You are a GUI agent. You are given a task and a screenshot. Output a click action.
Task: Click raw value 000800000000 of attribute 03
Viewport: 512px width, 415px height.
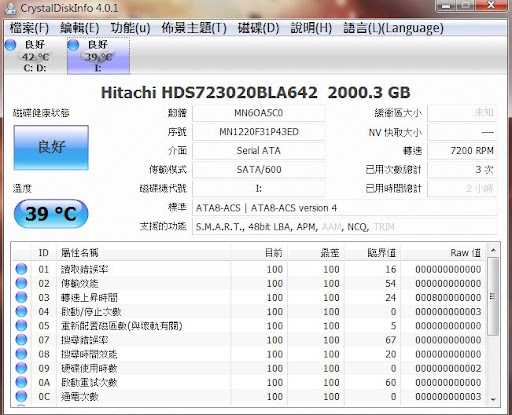tap(448, 297)
